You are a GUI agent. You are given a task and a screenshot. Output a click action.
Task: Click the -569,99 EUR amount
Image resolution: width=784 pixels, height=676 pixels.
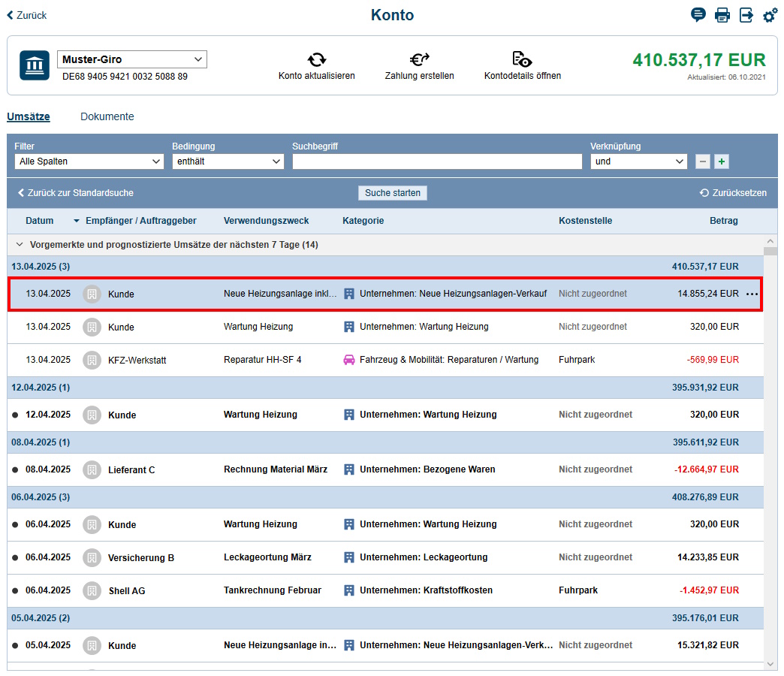[x=713, y=360]
